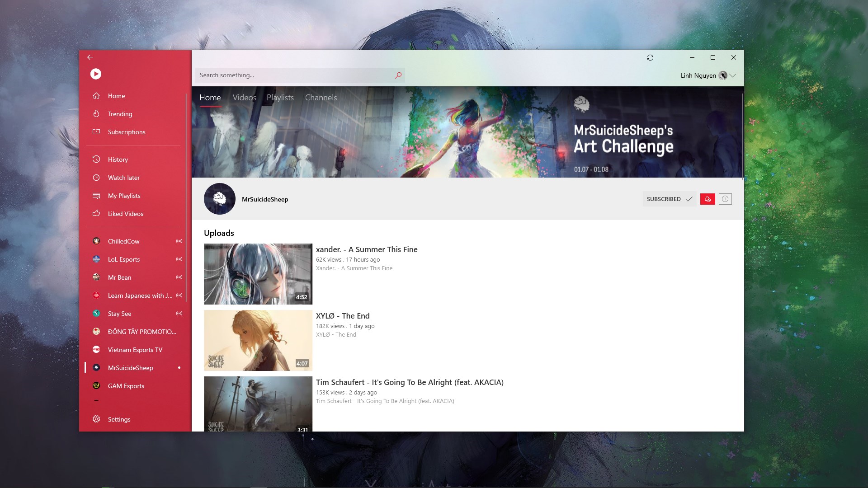Open XYLØ - The End video title

coord(342,316)
